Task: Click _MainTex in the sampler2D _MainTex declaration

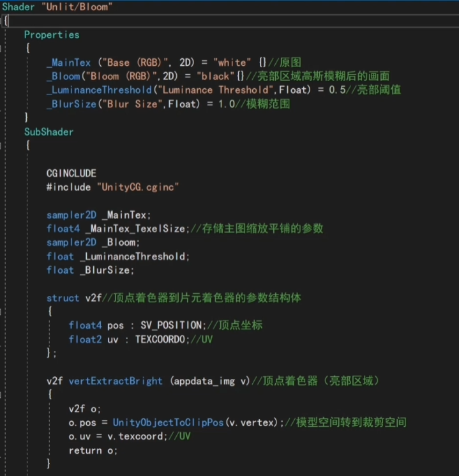Action: (124, 215)
